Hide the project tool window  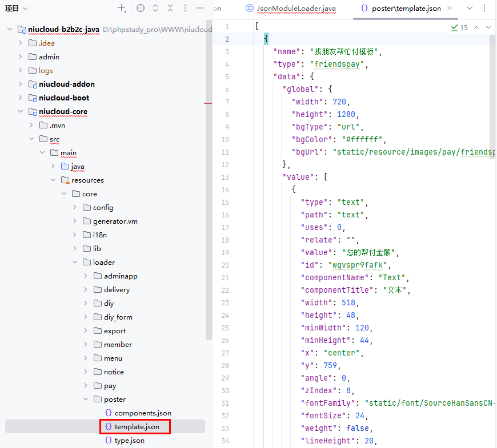click(200, 9)
